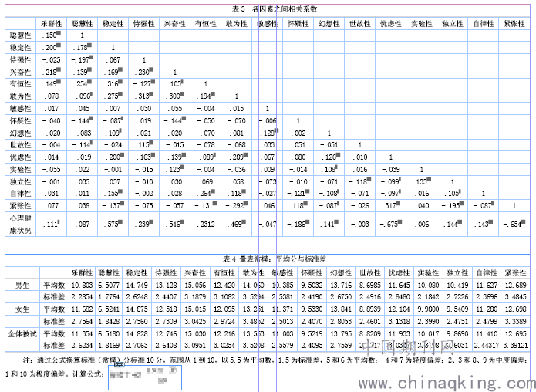Click the '独立性' column header in Table 4

(x=452, y=272)
